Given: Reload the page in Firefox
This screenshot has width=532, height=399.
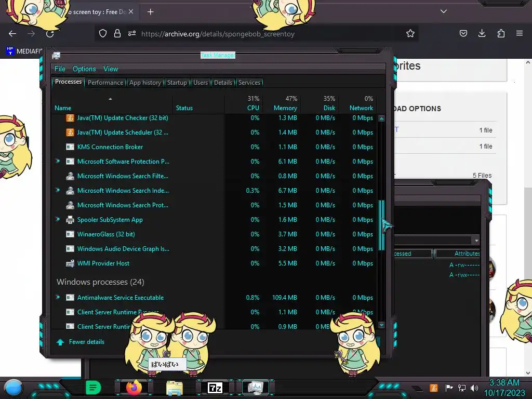Looking at the screenshot, I should 50,34.
